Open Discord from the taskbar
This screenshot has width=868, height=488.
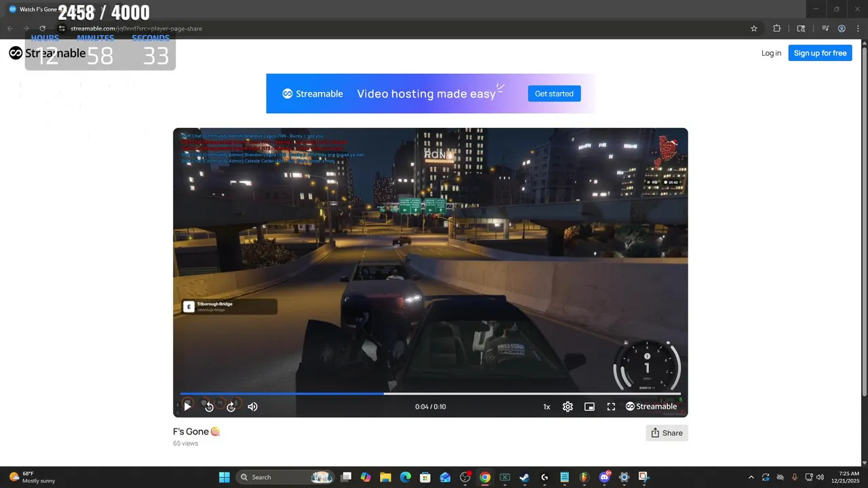coord(604,477)
